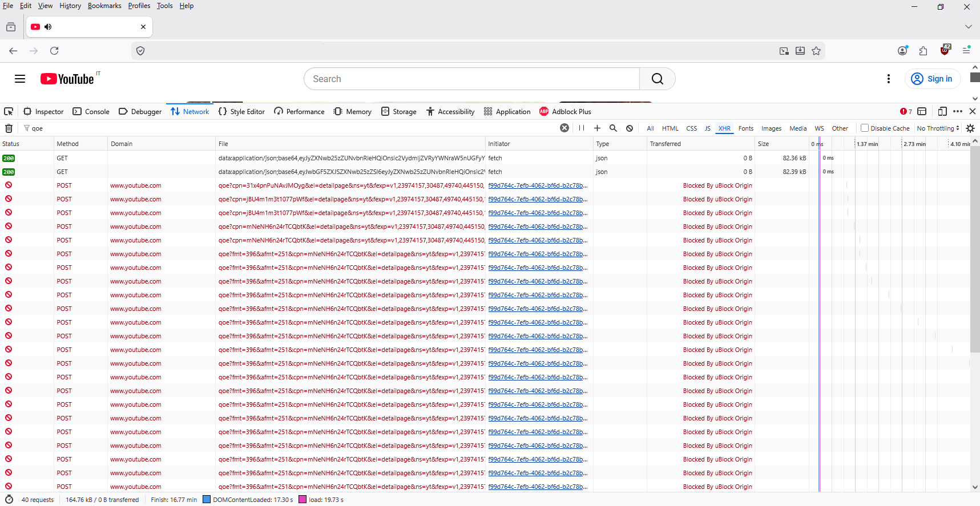Open YouTube hamburger guide menu

[20, 79]
